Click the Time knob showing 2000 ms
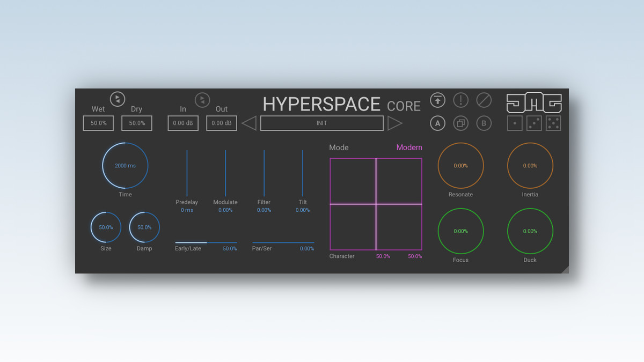This screenshot has width=644, height=362. pos(125,166)
